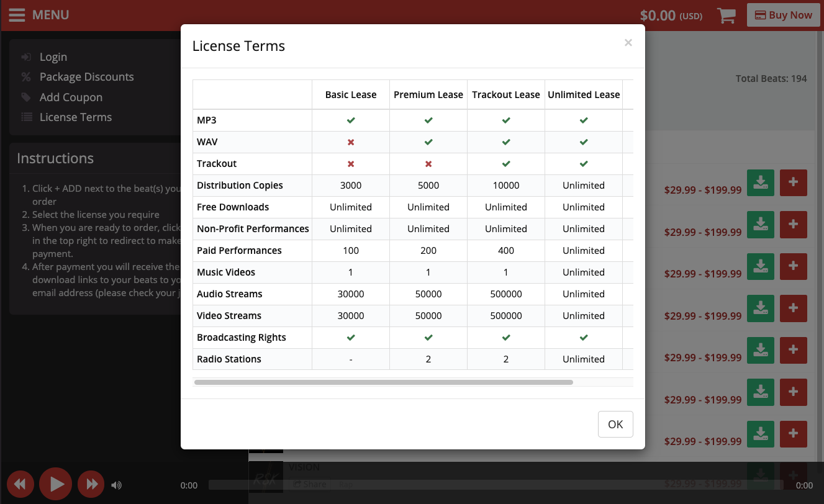Select Package Discounts in the sidebar
The image size is (824, 504).
pos(86,77)
